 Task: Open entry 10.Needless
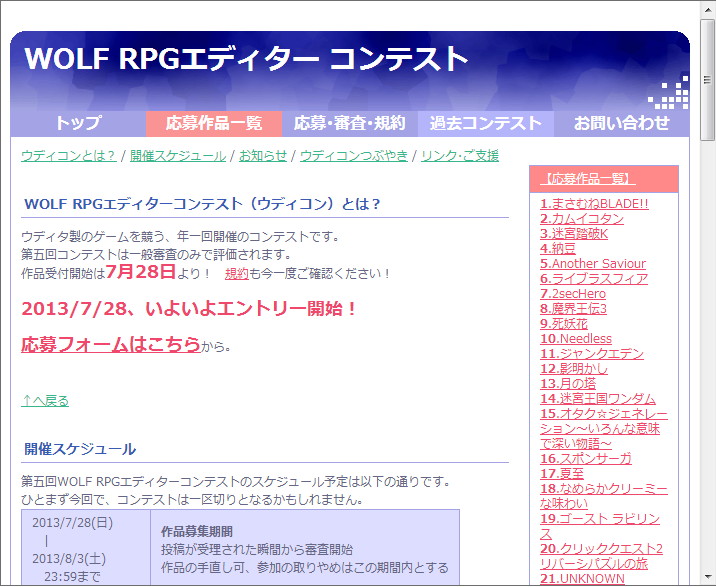coord(576,338)
